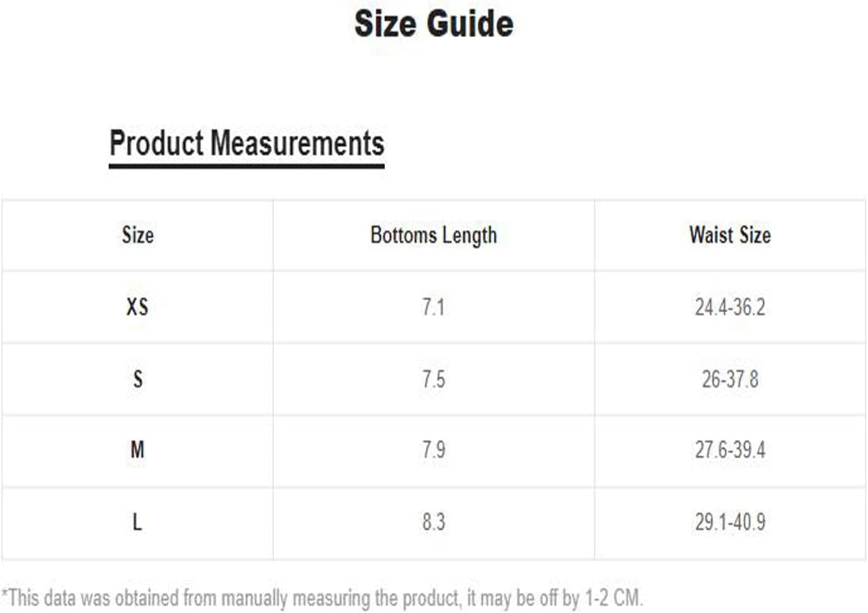Select the L size row label
868x613 pixels.
point(137,522)
